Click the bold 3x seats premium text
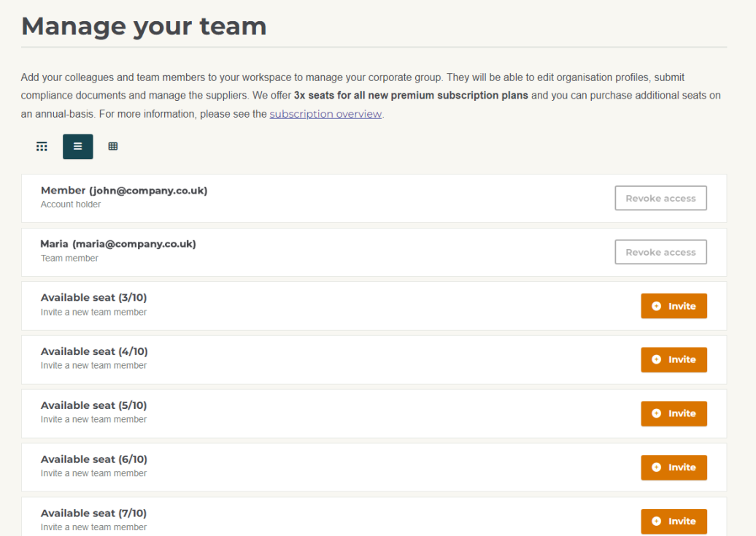Image resolution: width=756 pixels, height=536 pixels. [411, 96]
